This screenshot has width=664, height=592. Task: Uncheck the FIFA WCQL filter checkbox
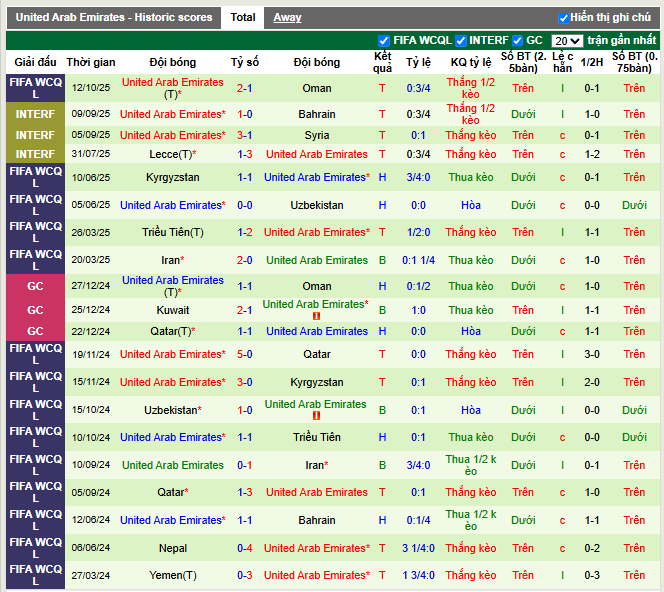pos(384,41)
